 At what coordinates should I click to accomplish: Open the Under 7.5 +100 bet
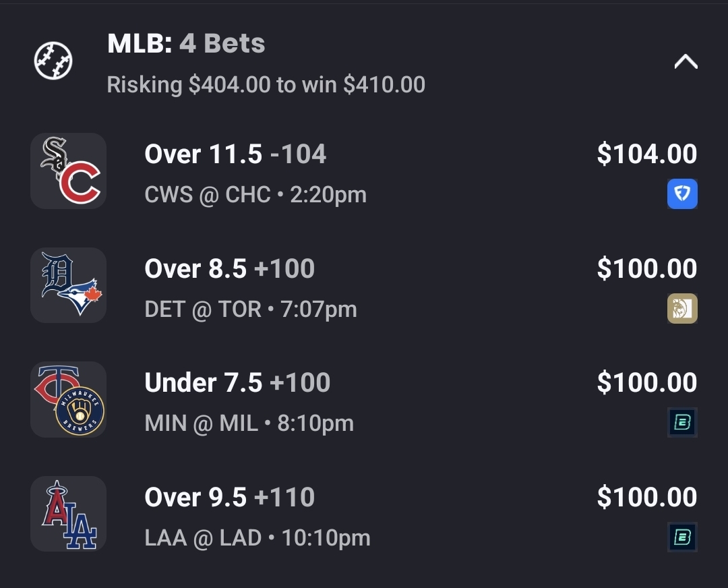pyautogui.click(x=237, y=383)
